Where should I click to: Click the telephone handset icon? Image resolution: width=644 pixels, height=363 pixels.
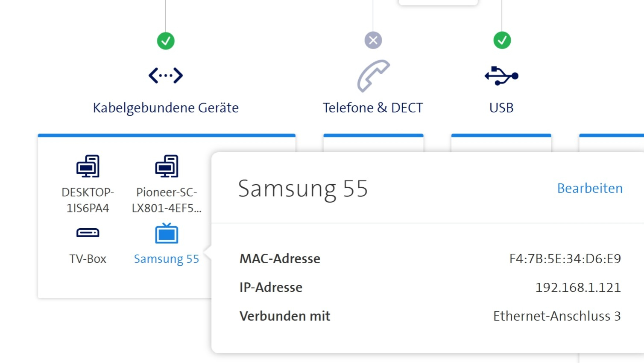(x=373, y=76)
